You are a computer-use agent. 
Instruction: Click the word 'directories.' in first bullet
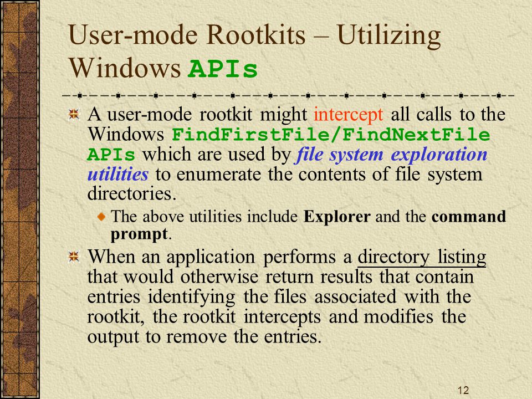132,194
